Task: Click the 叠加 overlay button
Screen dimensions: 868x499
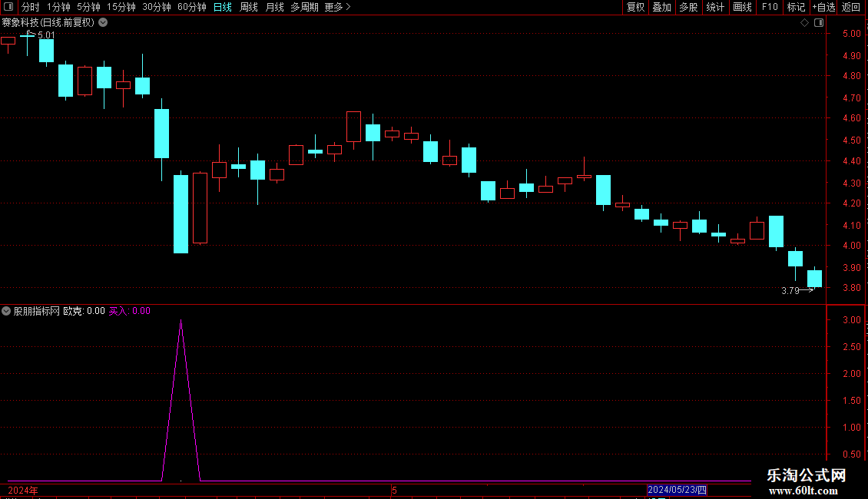Action: click(661, 7)
